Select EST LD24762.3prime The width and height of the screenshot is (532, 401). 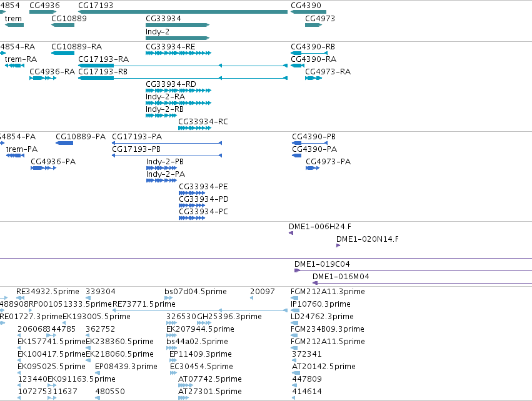(x=294, y=323)
